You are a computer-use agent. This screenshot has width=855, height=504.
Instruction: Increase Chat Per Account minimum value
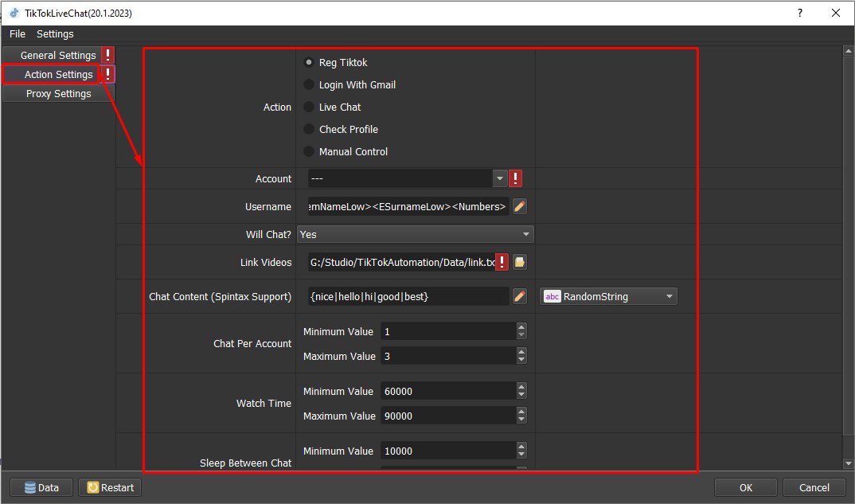pyautogui.click(x=521, y=326)
